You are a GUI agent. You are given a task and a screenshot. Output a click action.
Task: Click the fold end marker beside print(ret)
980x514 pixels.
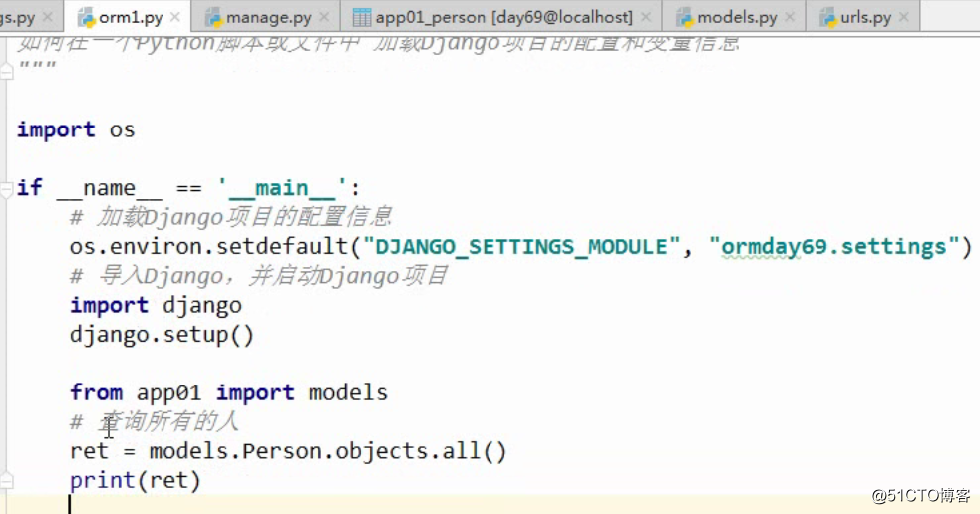(x=7, y=480)
